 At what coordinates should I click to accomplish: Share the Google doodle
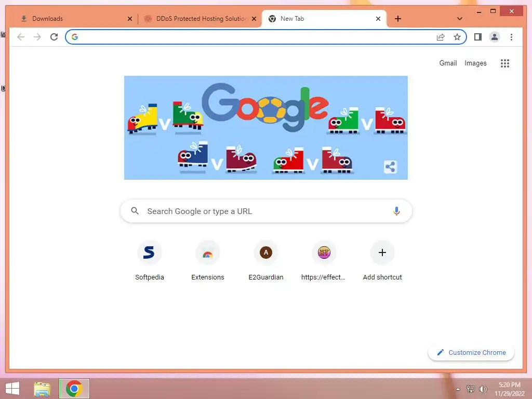point(390,167)
